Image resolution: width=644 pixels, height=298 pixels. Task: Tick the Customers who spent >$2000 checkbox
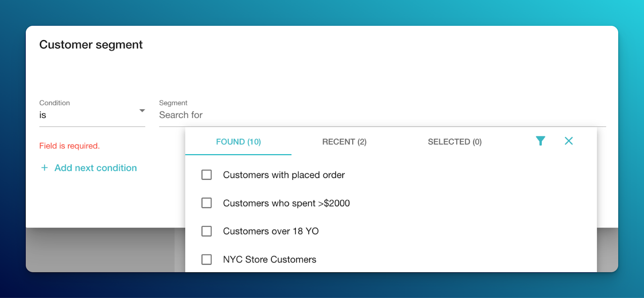click(206, 203)
